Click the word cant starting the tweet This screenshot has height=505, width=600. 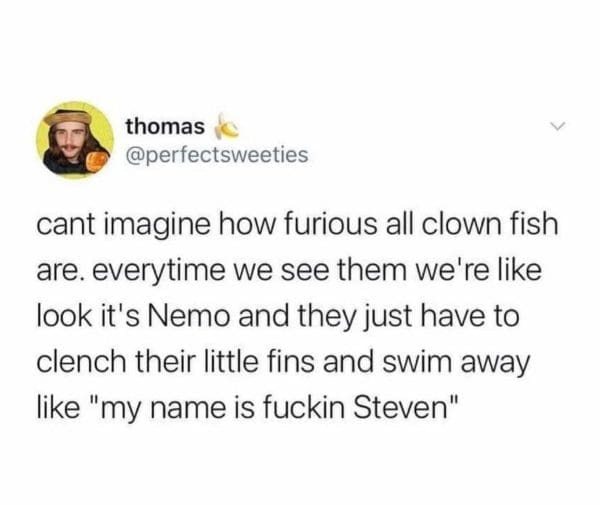coord(66,226)
